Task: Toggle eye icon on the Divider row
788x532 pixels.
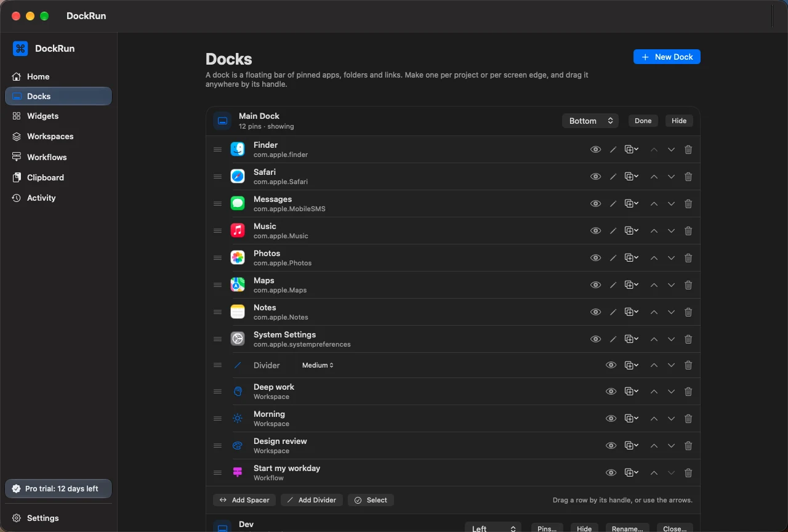Action: (611, 365)
